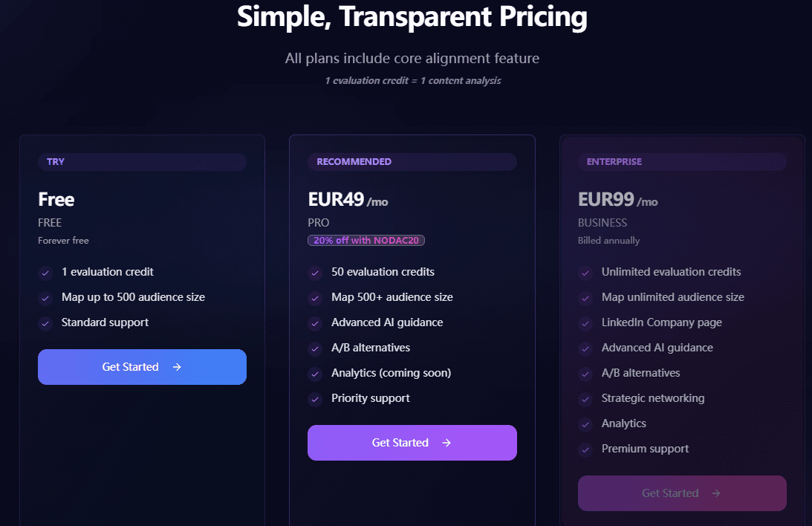Screen dimensions: 812x526
Task: Click checkmark icon next to Strategic networking
Action: pos(585,399)
